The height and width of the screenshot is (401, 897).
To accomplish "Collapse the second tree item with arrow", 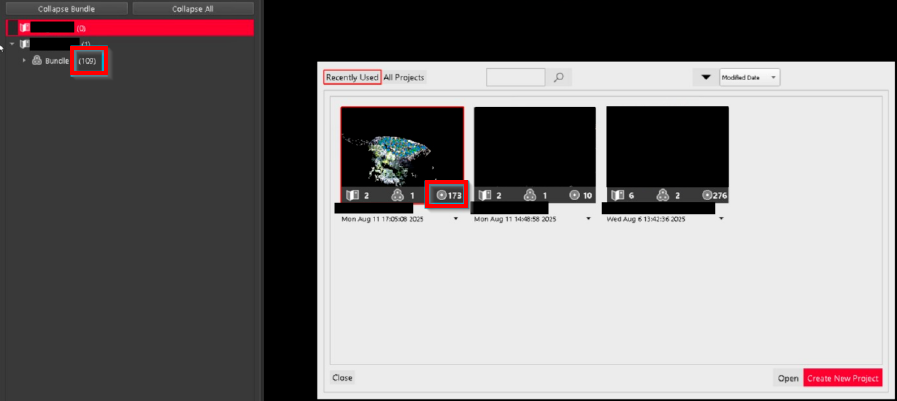I will coord(11,44).
